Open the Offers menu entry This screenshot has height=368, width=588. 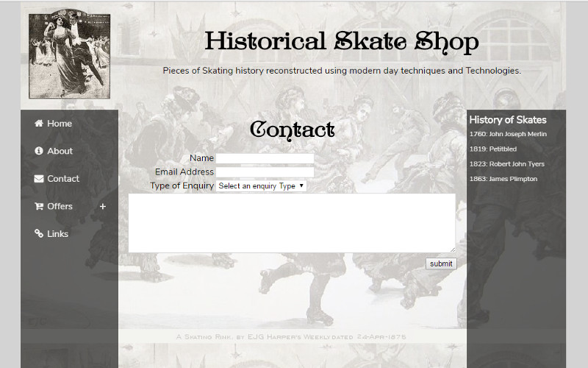(x=60, y=206)
